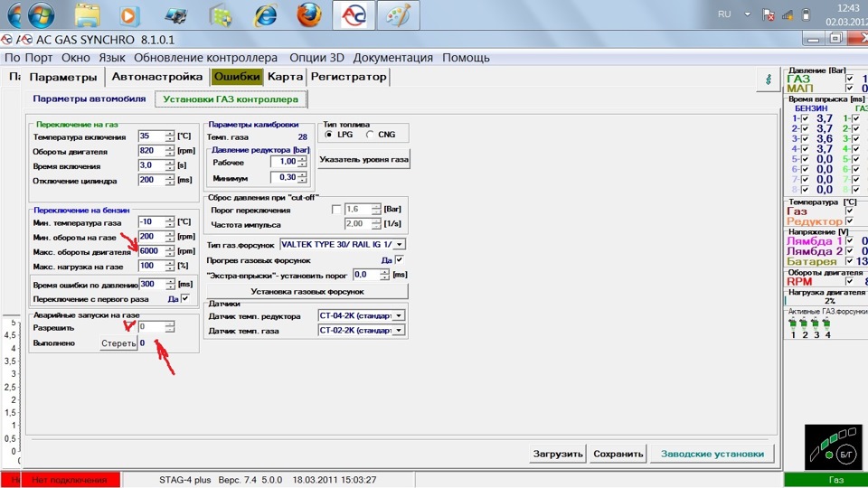The height and width of the screenshot is (488, 868).
Task: Open Windows Explorer from the taskbar
Action: [87, 15]
